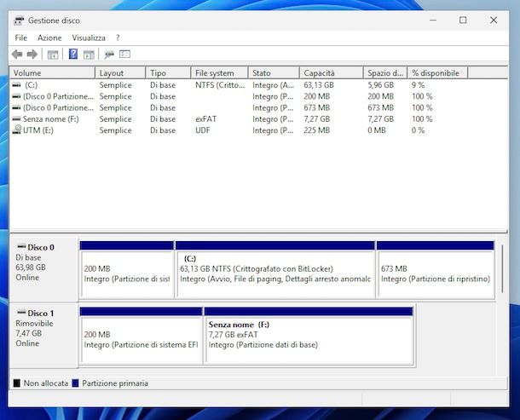Screen dimensions: 520x420
Task: Open Help via the blue question-mark icon
Action: click(73, 55)
